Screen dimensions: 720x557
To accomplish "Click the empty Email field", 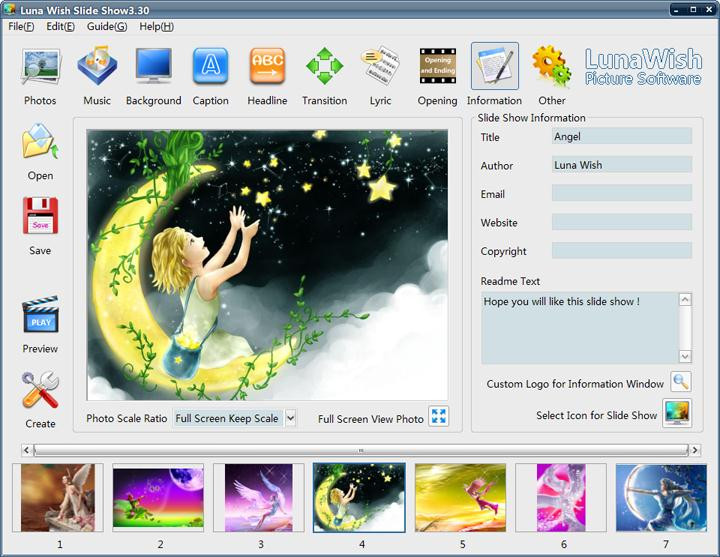I will (622, 193).
